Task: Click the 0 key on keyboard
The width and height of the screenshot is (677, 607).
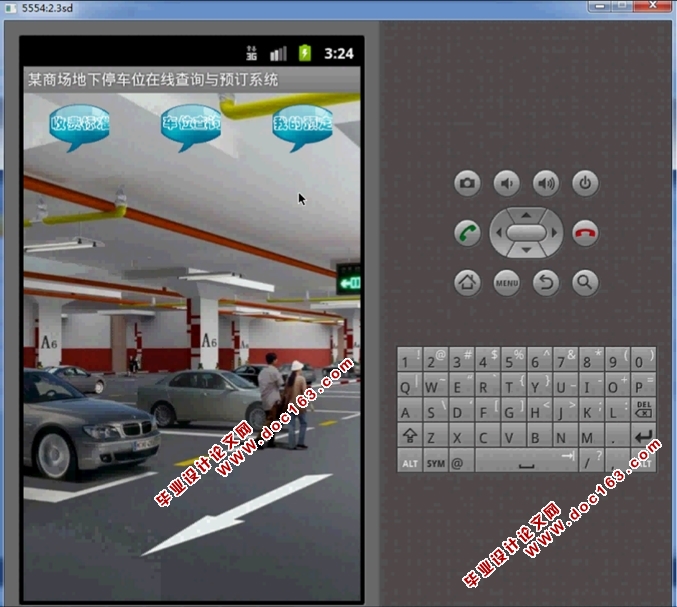Action: click(643, 359)
